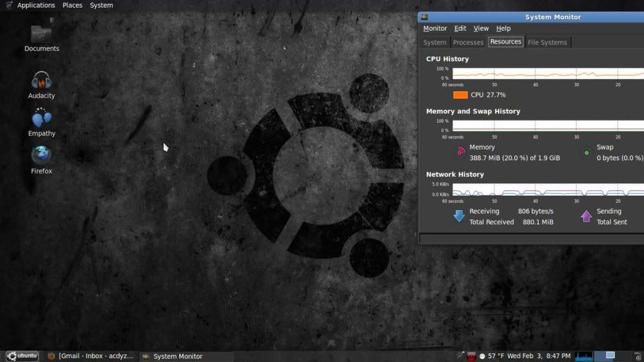Click the 'Network History' heading
Viewport: 644px width, 362px height.
[455, 174]
